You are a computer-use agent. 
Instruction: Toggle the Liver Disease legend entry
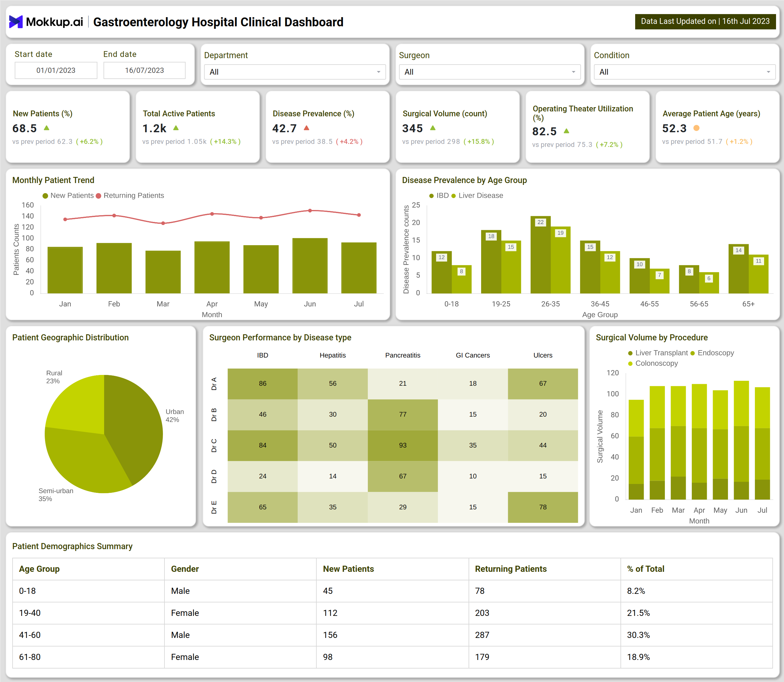point(477,196)
